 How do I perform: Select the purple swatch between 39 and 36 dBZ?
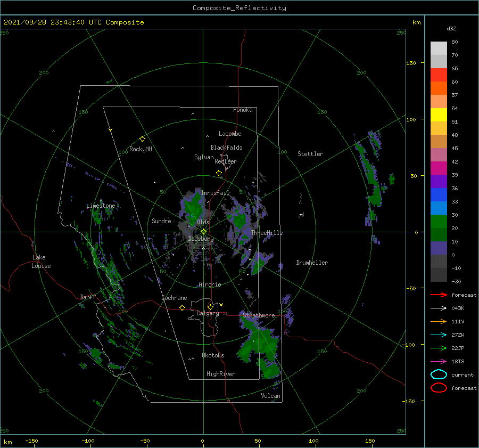(x=439, y=182)
